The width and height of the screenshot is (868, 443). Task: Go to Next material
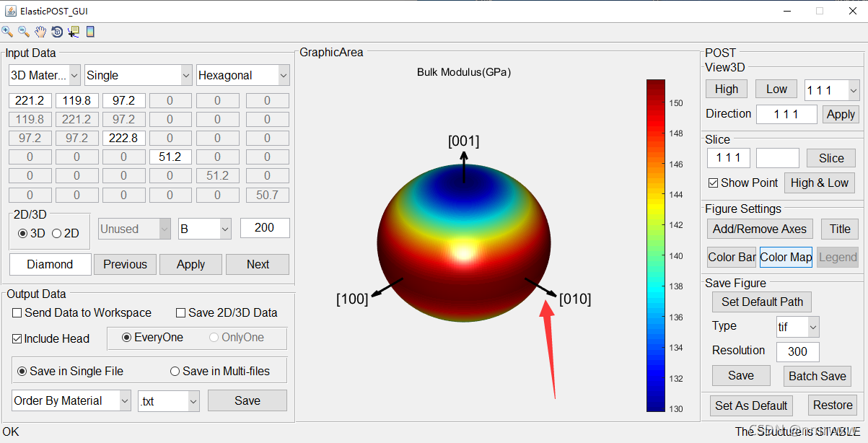coord(258,265)
